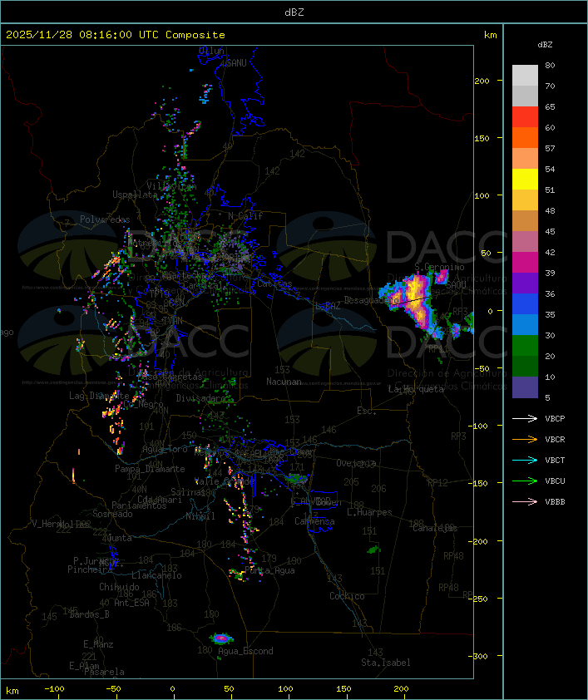Click the radar echo above Agua_Escond
588x700 pixels.
point(221,638)
